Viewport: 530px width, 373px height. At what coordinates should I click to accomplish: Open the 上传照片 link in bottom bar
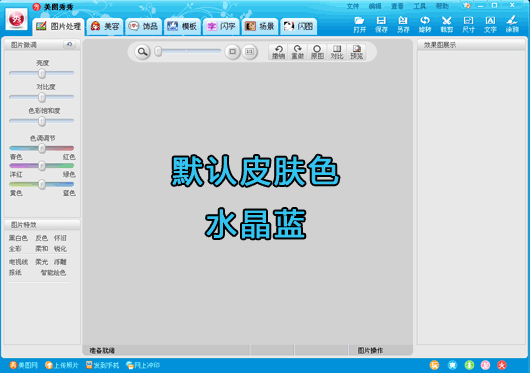(x=62, y=365)
